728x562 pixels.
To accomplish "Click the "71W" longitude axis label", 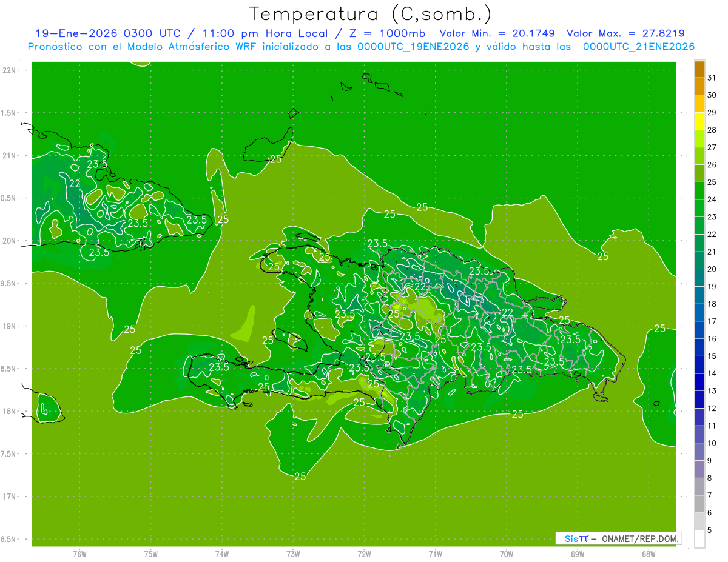I will click(x=435, y=554).
